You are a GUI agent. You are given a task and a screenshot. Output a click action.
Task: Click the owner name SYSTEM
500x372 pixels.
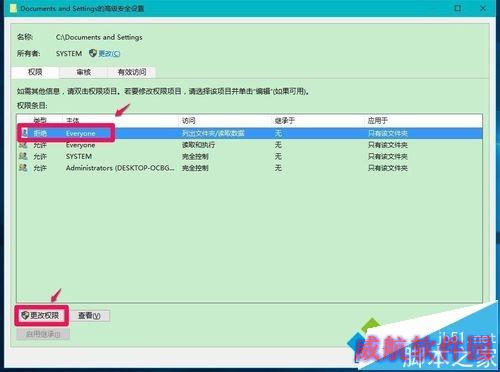69,53
